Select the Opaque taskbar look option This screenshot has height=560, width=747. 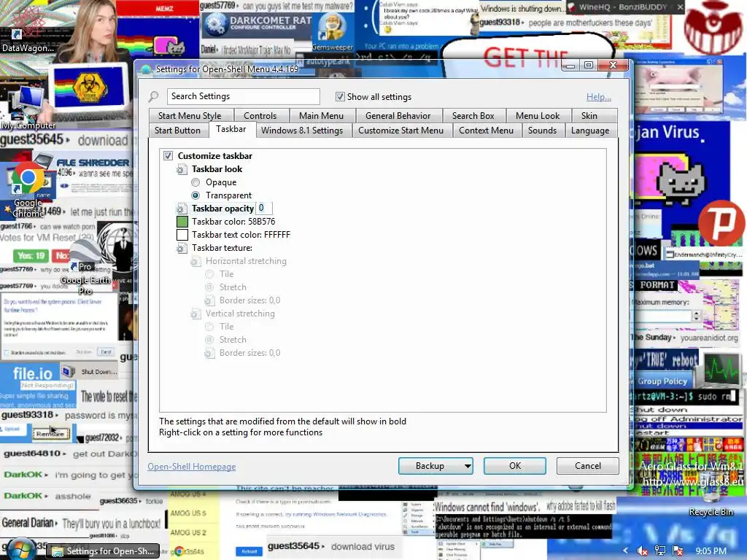(x=196, y=182)
